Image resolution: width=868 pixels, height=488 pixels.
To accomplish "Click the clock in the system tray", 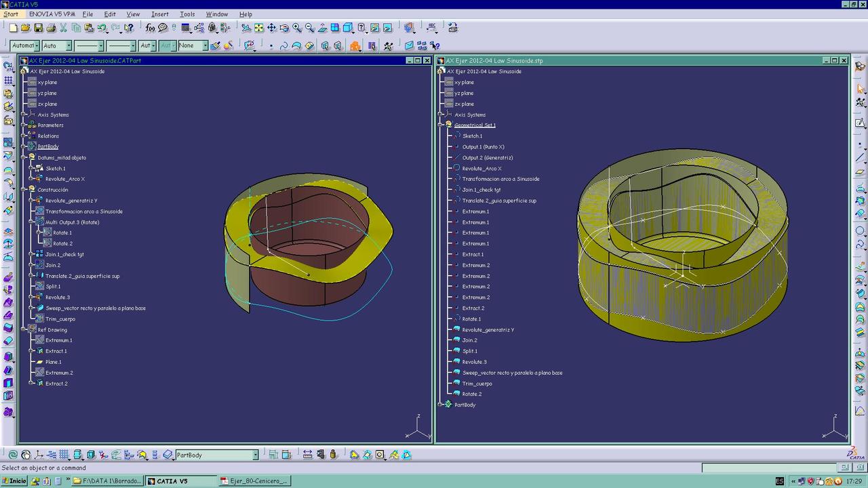I will click(x=854, y=481).
